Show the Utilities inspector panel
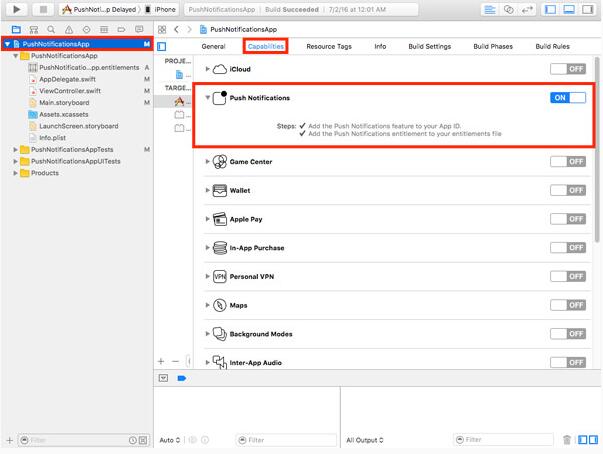This screenshot has height=454, width=603. tap(589, 9)
